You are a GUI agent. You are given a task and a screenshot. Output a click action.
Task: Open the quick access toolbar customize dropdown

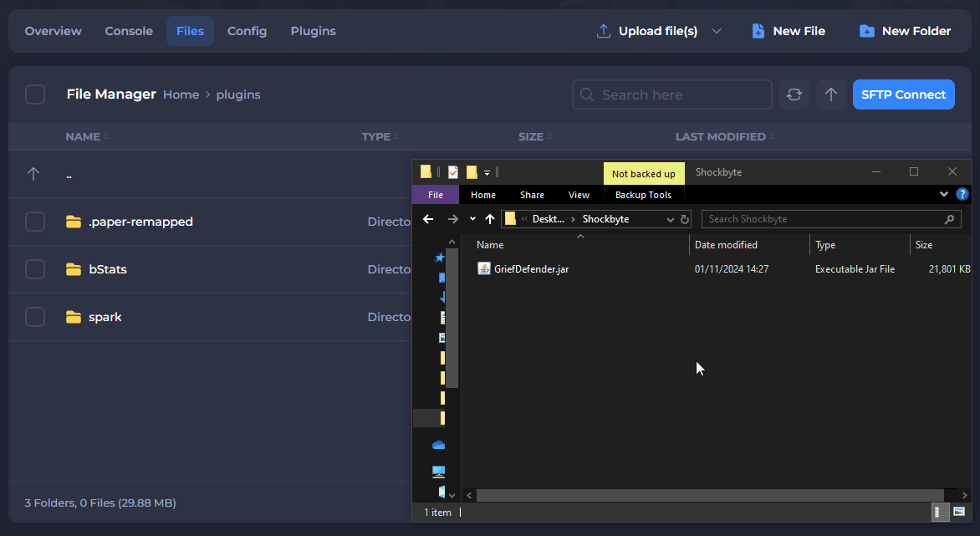click(x=487, y=172)
